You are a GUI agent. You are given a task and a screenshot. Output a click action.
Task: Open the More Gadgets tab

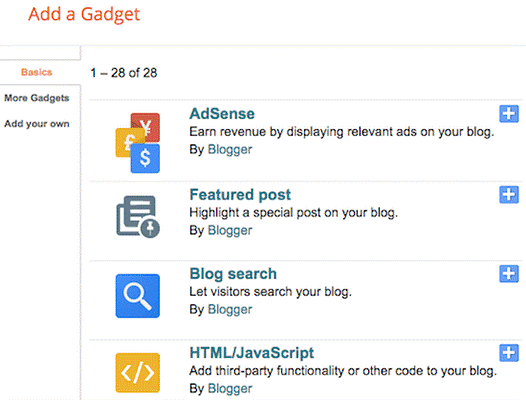37,98
